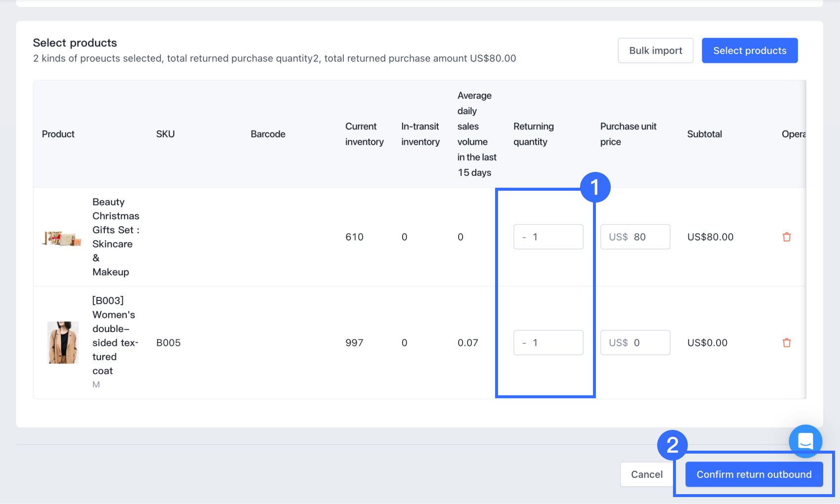Click the SKU column header

(166, 134)
